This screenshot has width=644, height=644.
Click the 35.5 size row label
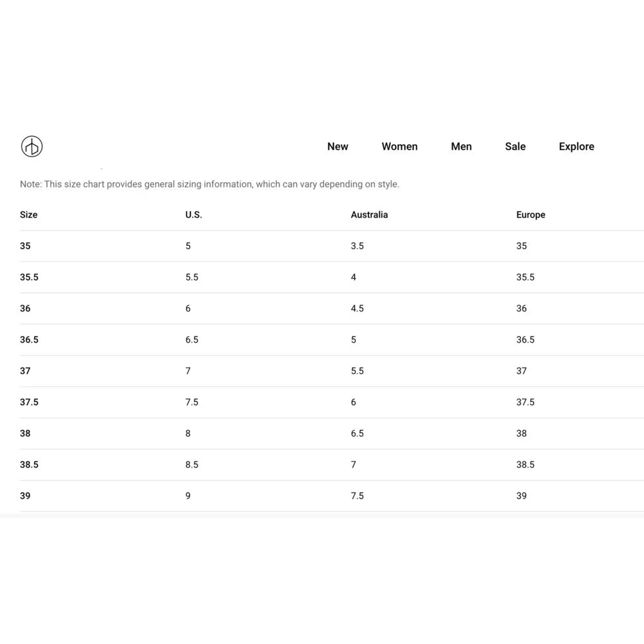(29, 277)
